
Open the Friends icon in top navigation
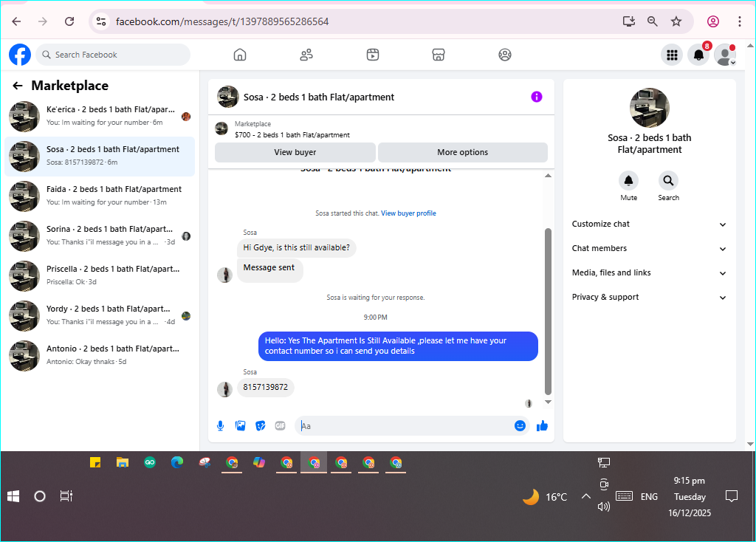(306, 55)
